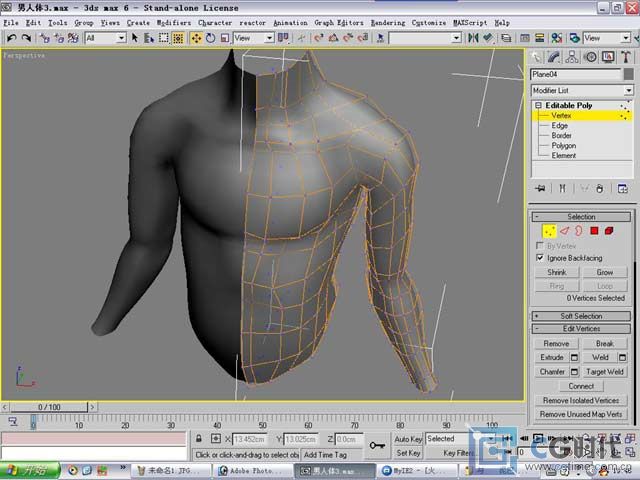This screenshot has height=480, width=640.
Task: Open the Curve Editor toolbar icon
Action: coord(525,38)
